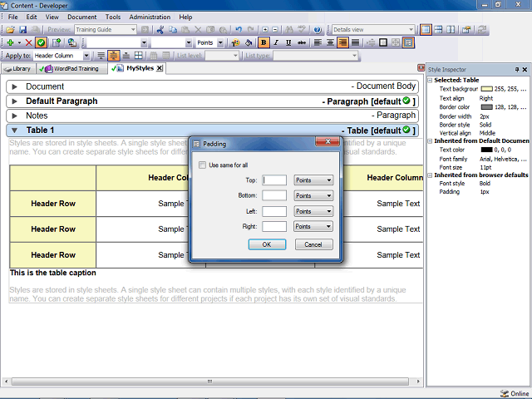This screenshot has height=399, width=532.
Task: Switch to the WordPad Training tab
Action: pos(71,69)
